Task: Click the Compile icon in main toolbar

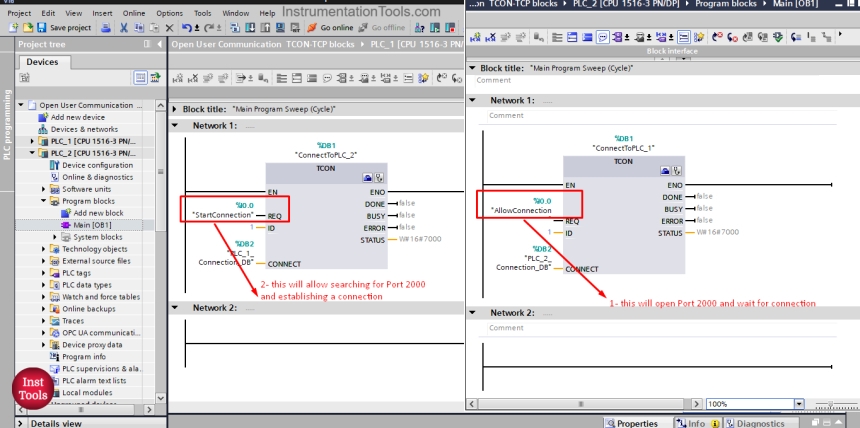Action: [235, 27]
